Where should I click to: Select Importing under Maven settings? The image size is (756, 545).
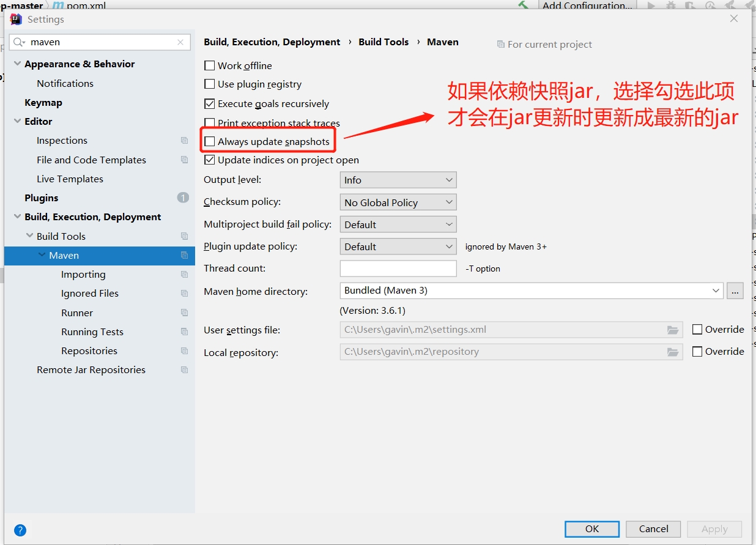click(x=83, y=275)
